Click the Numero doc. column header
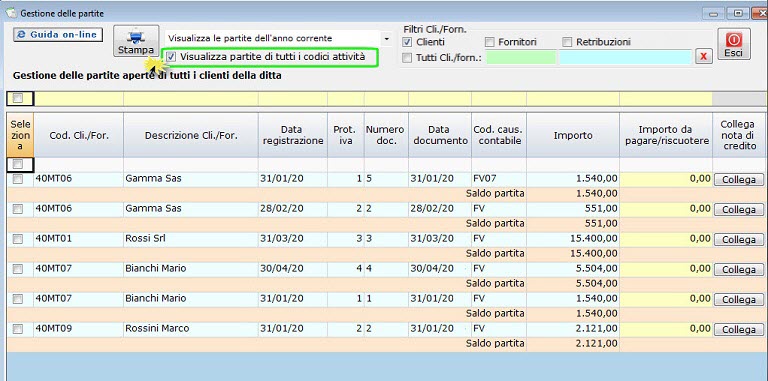Viewport: 768px width, 381px height. [x=386, y=136]
